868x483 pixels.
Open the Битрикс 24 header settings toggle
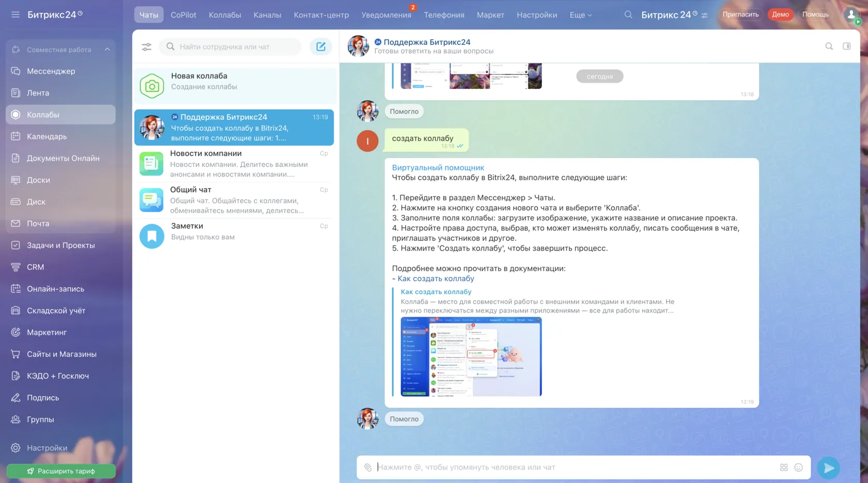point(705,15)
